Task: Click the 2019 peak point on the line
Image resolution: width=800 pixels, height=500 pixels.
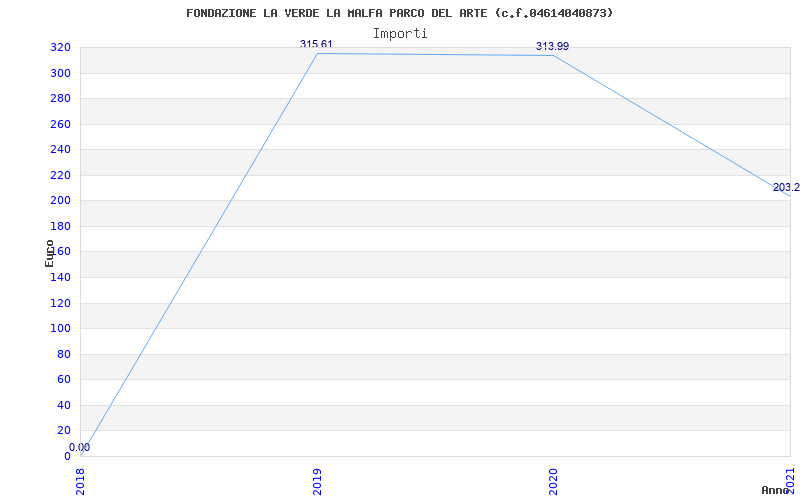Action: [317, 53]
